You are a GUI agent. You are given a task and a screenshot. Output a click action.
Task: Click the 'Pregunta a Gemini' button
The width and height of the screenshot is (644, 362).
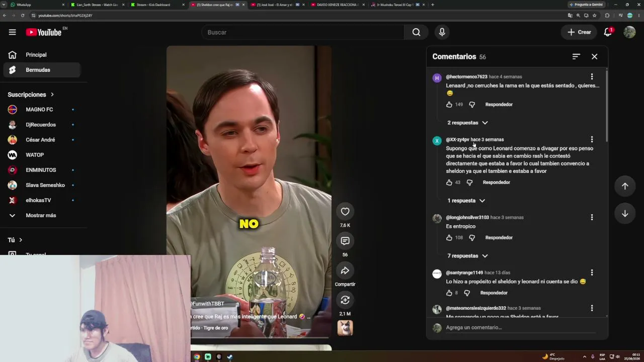tap(586, 5)
